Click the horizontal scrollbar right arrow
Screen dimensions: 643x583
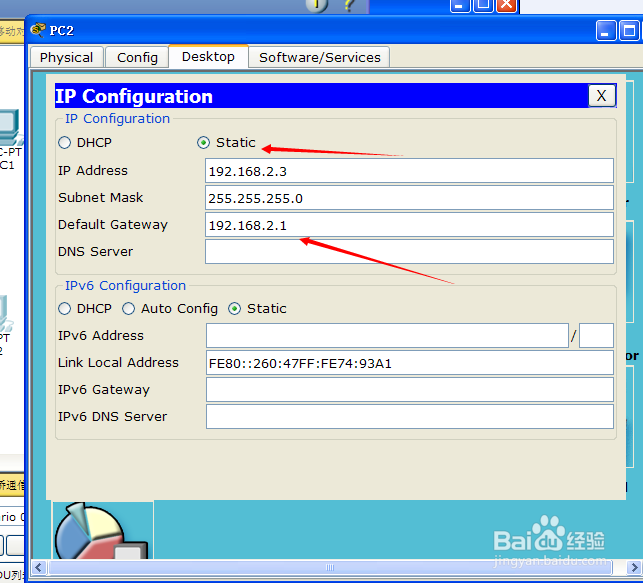(634, 568)
